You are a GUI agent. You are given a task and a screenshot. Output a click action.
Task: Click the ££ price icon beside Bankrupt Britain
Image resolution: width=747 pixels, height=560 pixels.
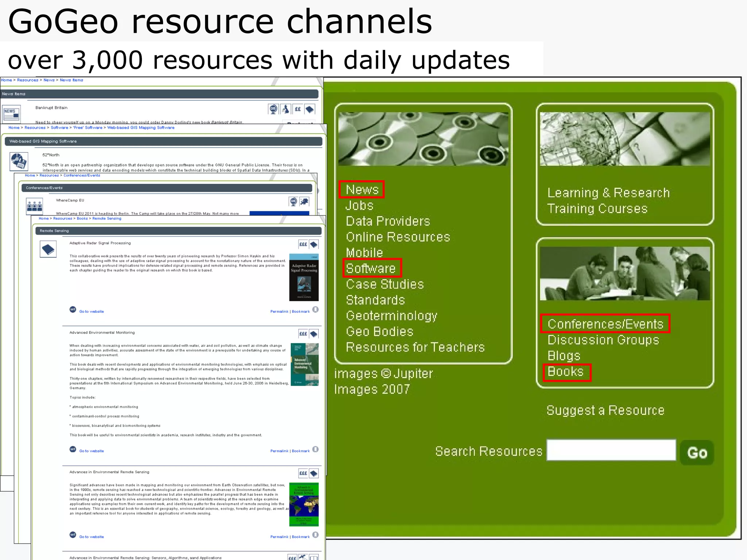(x=298, y=109)
